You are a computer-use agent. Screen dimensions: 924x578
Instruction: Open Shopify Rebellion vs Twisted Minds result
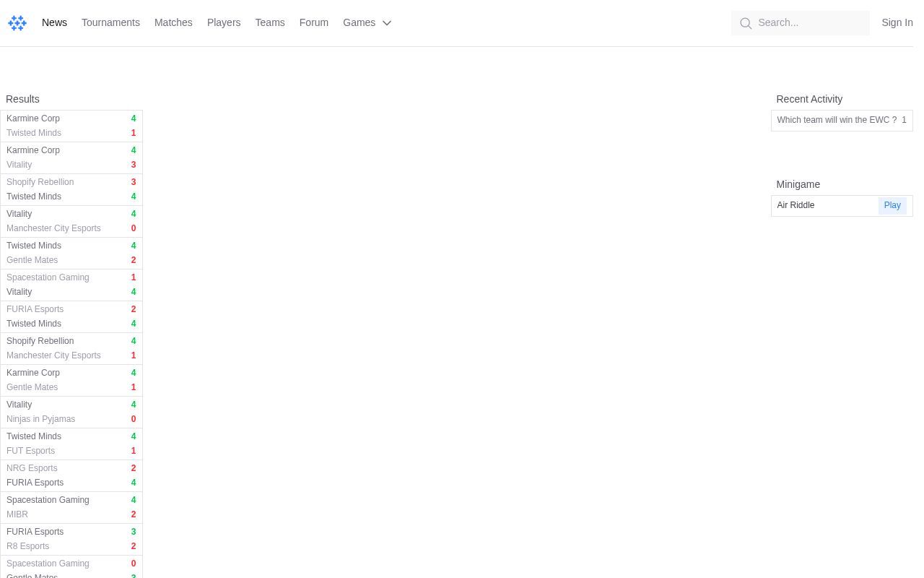[71, 189]
